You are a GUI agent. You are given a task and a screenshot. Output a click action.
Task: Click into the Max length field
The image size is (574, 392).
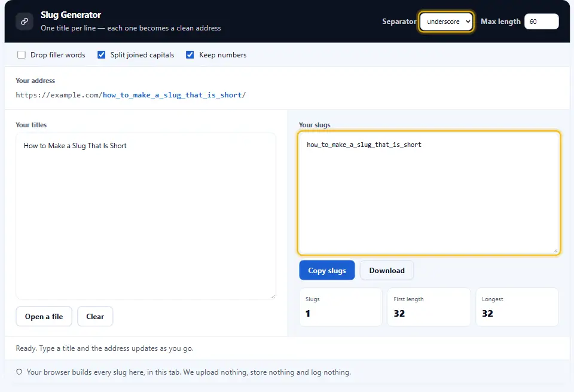tap(542, 22)
